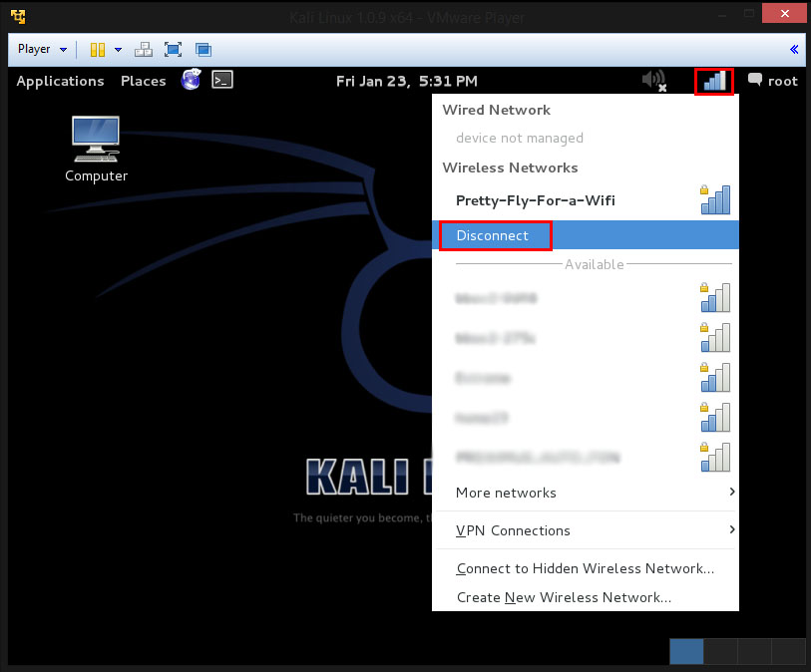Viewport: 811px width, 672px height.
Task: Open the root user menu
Action: [x=782, y=81]
